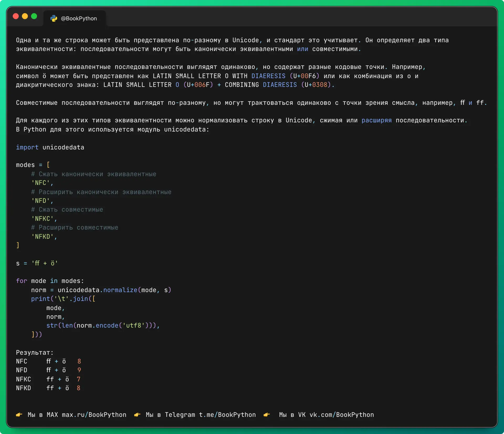This screenshot has width=504, height=434.
Task: Open the t.me/BookPython link
Action: [x=227, y=415]
